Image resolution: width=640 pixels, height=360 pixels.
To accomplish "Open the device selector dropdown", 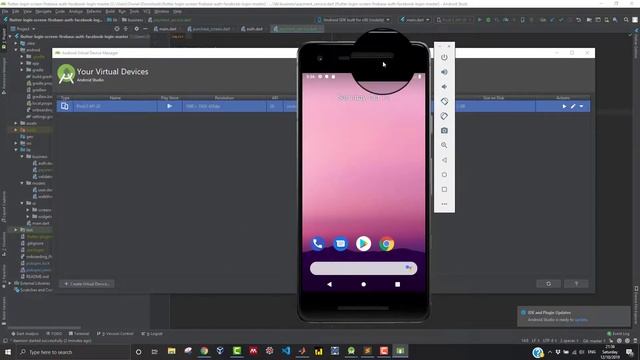I will (354, 20).
